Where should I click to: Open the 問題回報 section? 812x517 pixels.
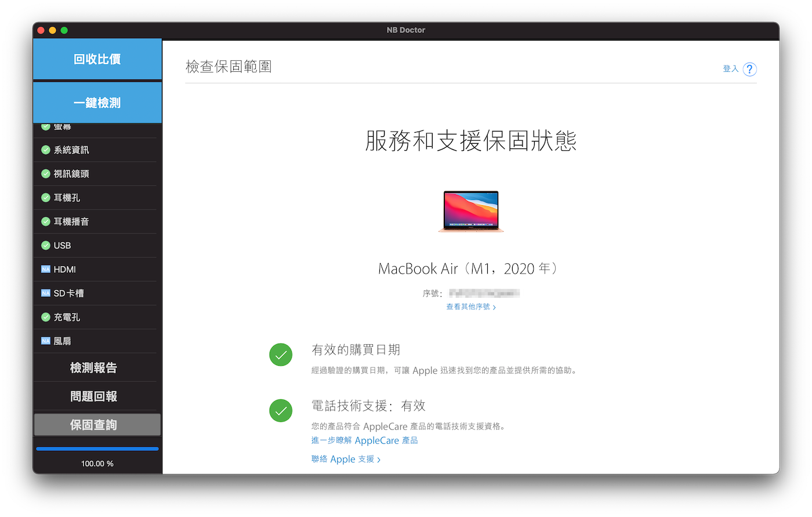tap(93, 396)
